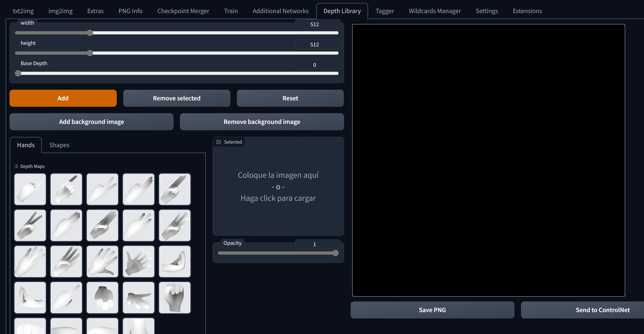
Task: Choose the dark open palm spread fingers thumbnail
Action: [x=138, y=261]
